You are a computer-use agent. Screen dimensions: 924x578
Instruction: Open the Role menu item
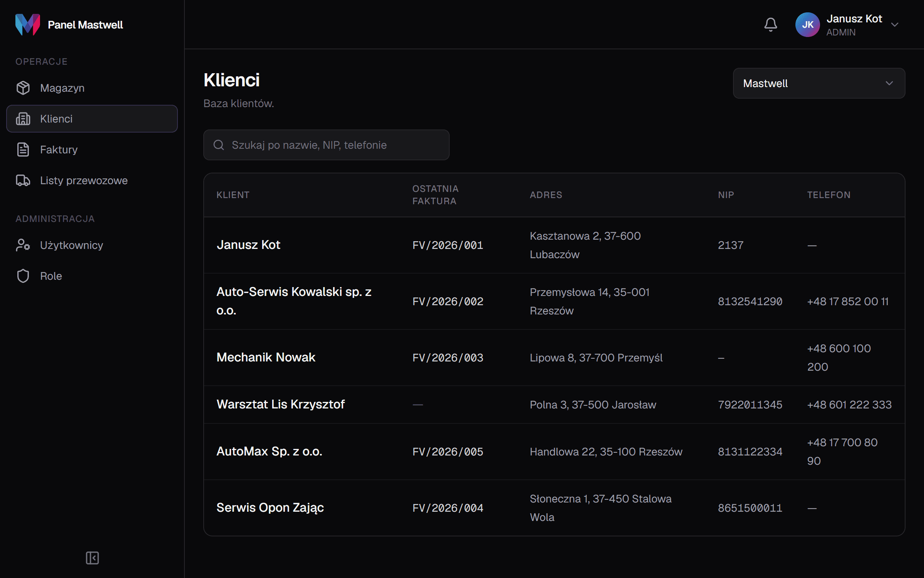coord(92,276)
